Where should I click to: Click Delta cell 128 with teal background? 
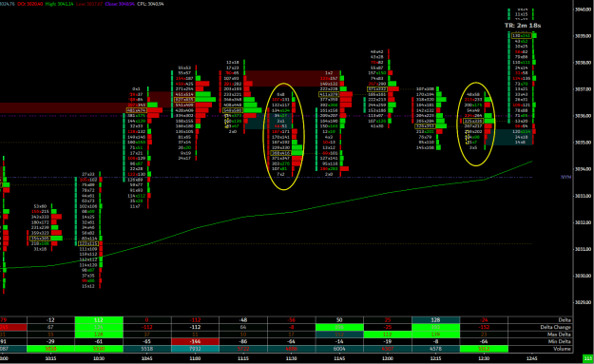pyautogui.click(x=435, y=320)
